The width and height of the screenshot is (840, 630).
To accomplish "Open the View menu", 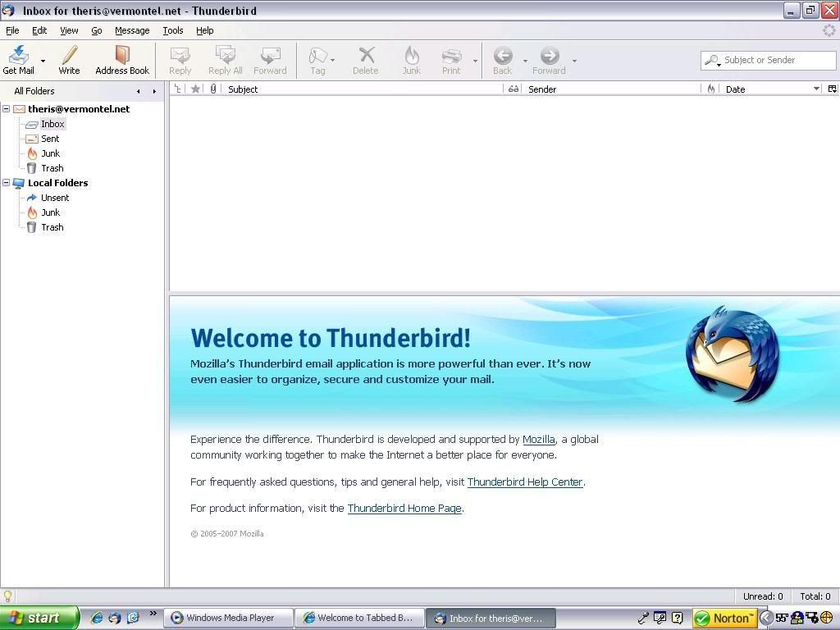I will (x=69, y=30).
